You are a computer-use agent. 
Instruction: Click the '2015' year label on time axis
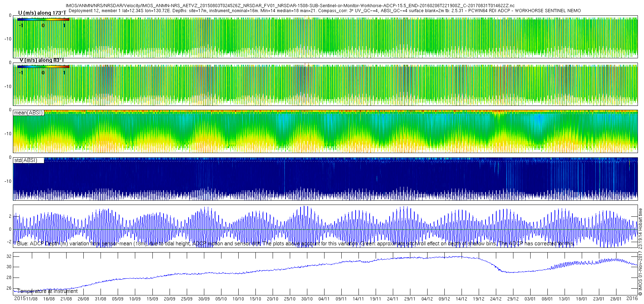click(20, 299)
